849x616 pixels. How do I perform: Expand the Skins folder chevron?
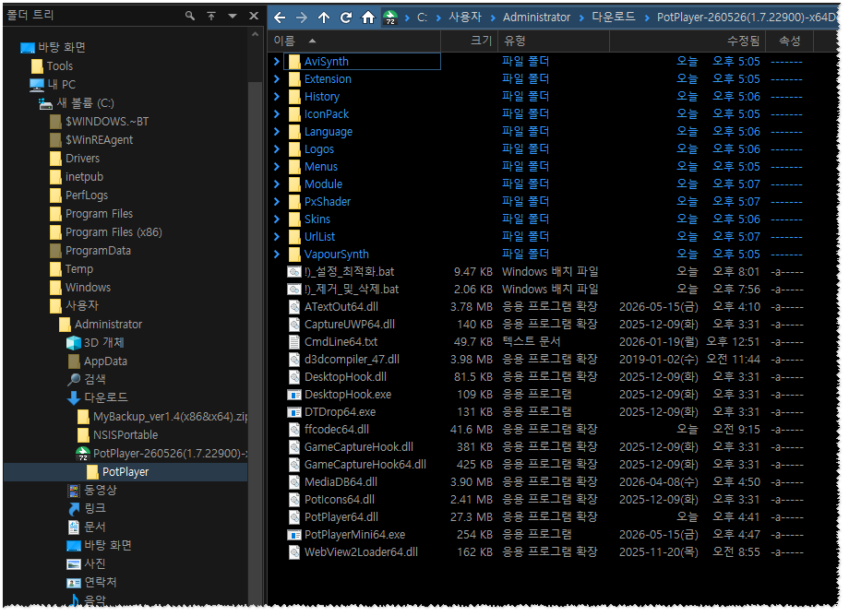(x=277, y=219)
